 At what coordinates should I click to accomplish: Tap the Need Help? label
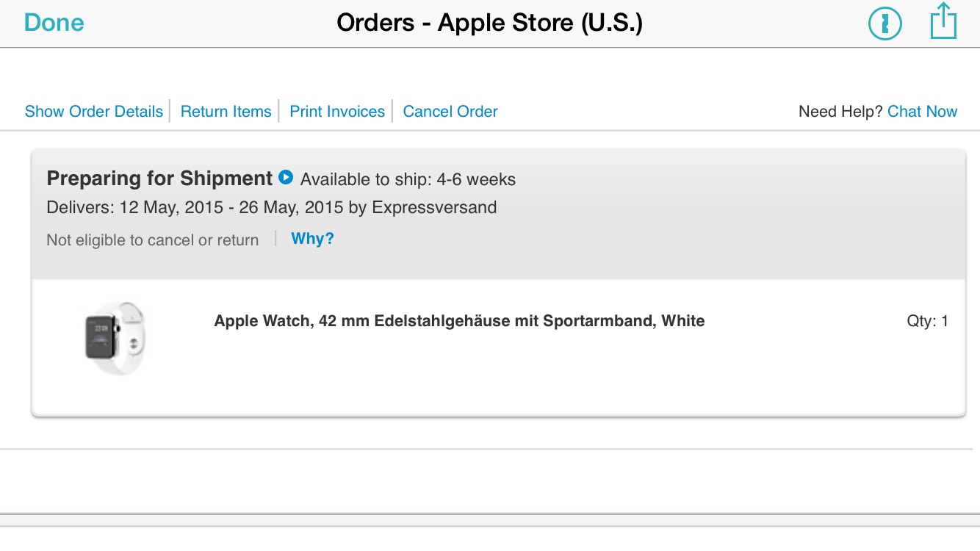click(x=840, y=112)
